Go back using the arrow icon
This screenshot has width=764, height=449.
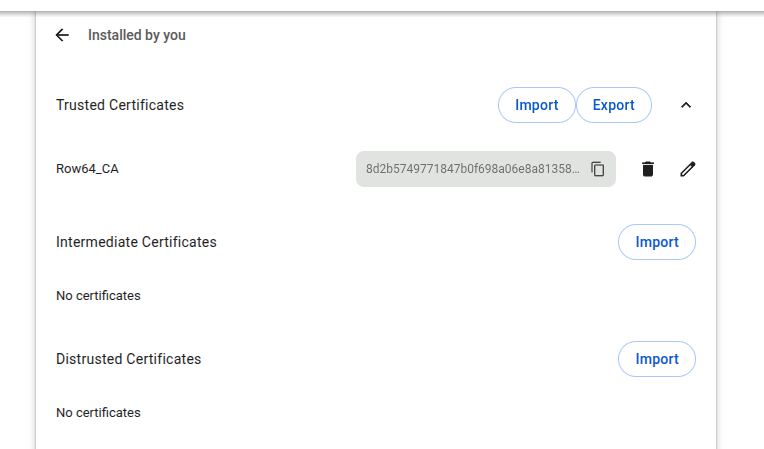62,35
